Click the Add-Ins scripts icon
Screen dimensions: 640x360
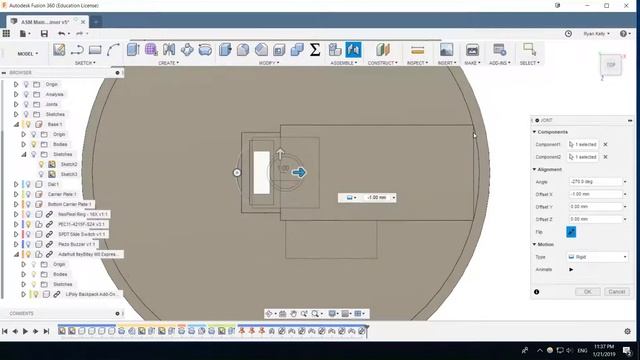(x=499, y=50)
